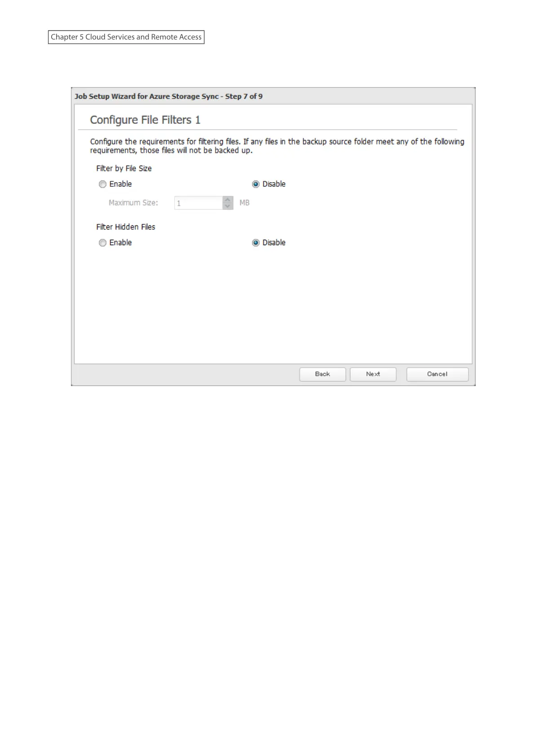The height and width of the screenshot is (756, 535).
Task: Click the Configure File Filters 1 heading
Action: pyautogui.click(x=145, y=120)
